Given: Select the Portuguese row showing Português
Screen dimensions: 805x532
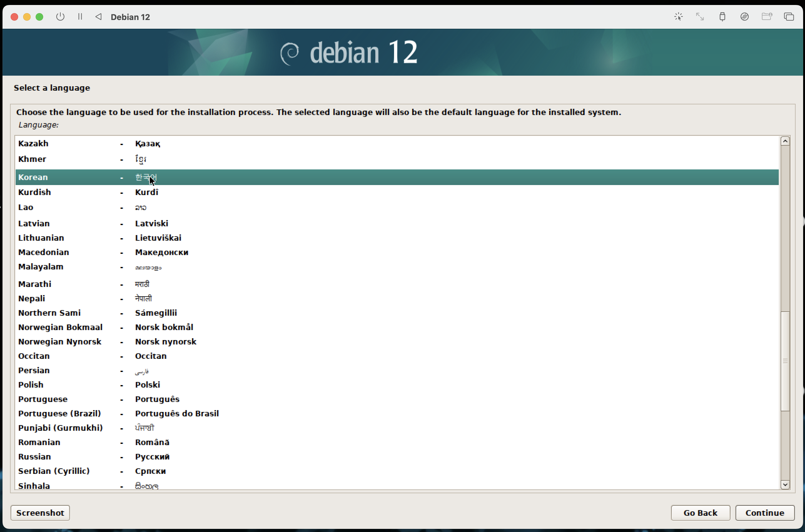Looking at the screenshot, I should pos(397,399).
